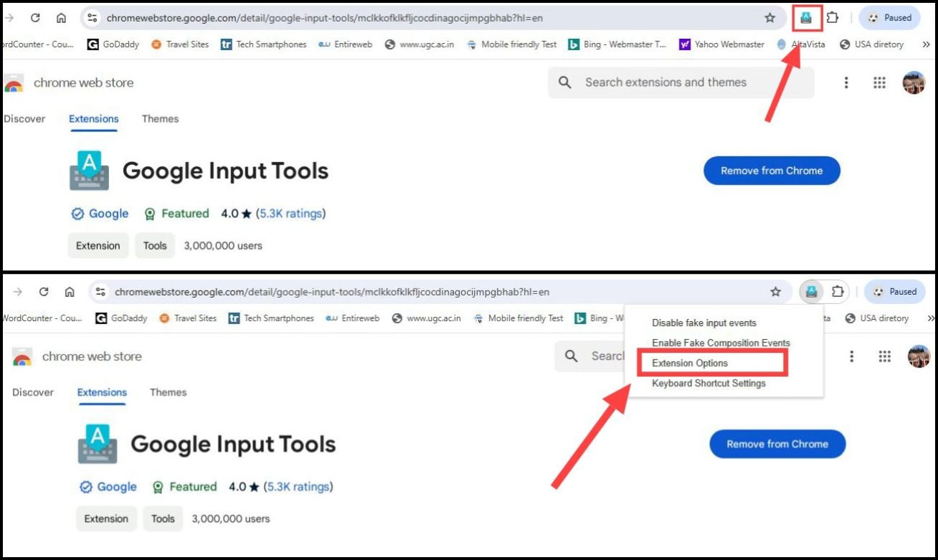This screenshot has height=560, width=938.
Task: Open the Travel Sites bookmark in the upper browser
Action: click(180, 44)
